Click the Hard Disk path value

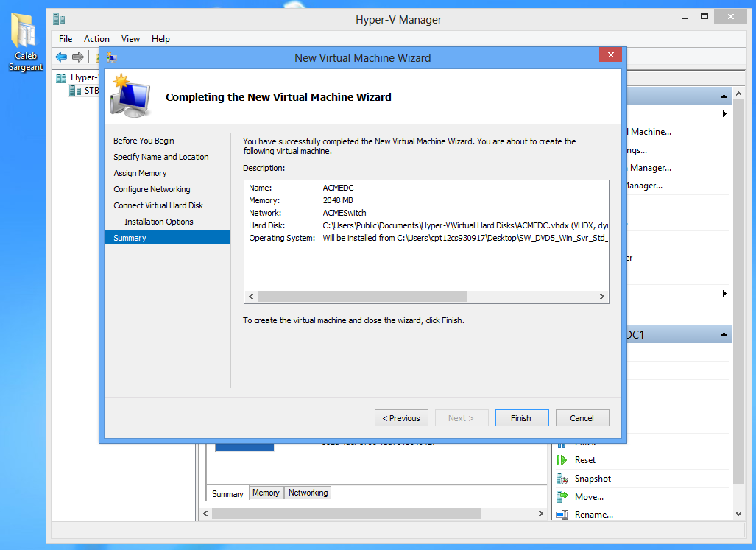[x=465, y=225]
